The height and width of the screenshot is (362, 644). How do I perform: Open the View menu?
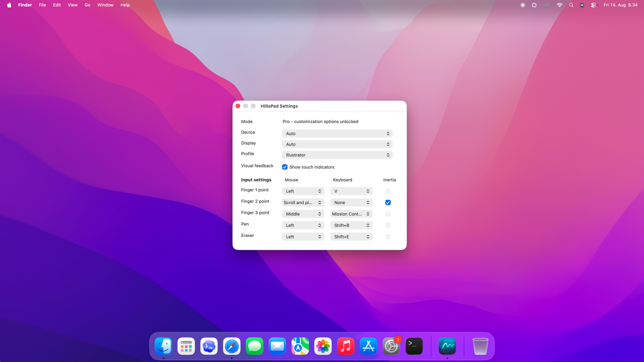[72, 5]
